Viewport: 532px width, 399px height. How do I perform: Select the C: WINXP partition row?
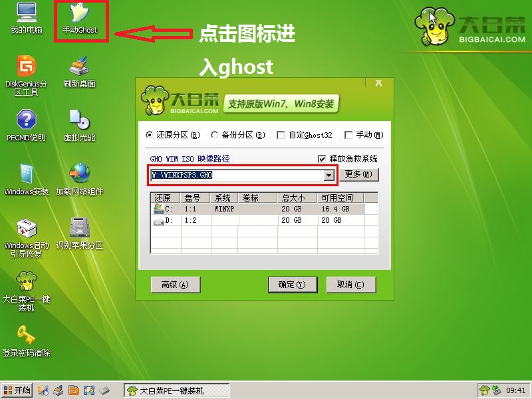(x=259, y=209)
